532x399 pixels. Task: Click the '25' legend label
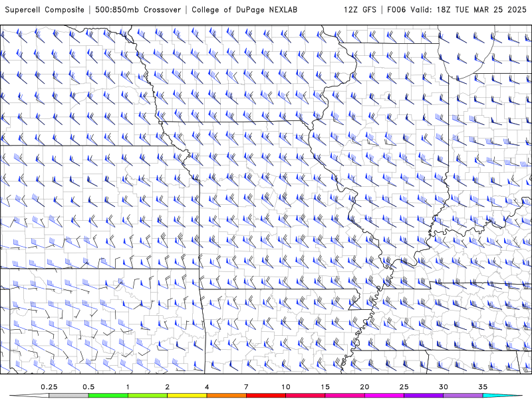pos(404,387)
